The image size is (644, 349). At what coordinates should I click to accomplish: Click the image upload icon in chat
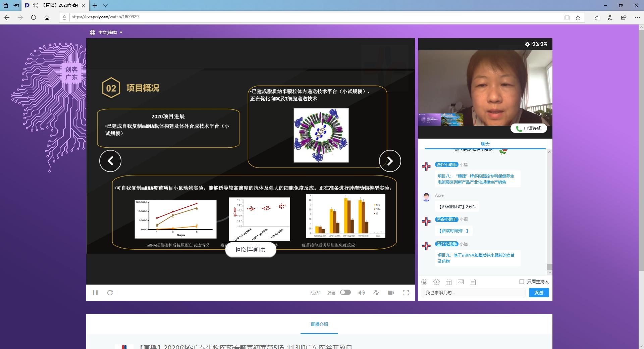coord(461,282)
